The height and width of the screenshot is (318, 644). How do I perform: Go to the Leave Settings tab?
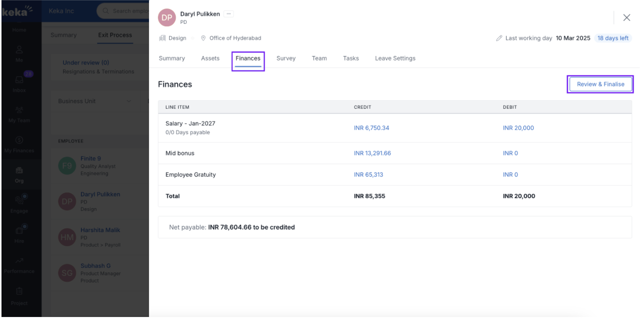click(395, 59)
